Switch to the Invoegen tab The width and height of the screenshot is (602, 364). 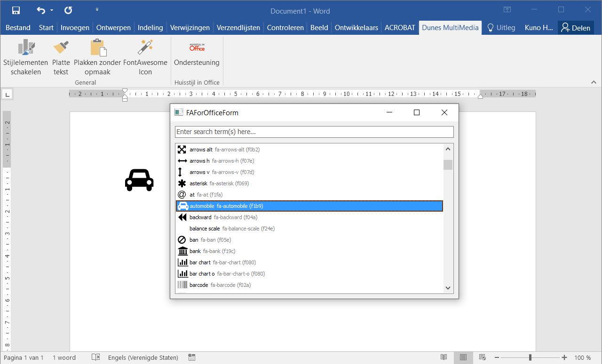pos(75,28)
